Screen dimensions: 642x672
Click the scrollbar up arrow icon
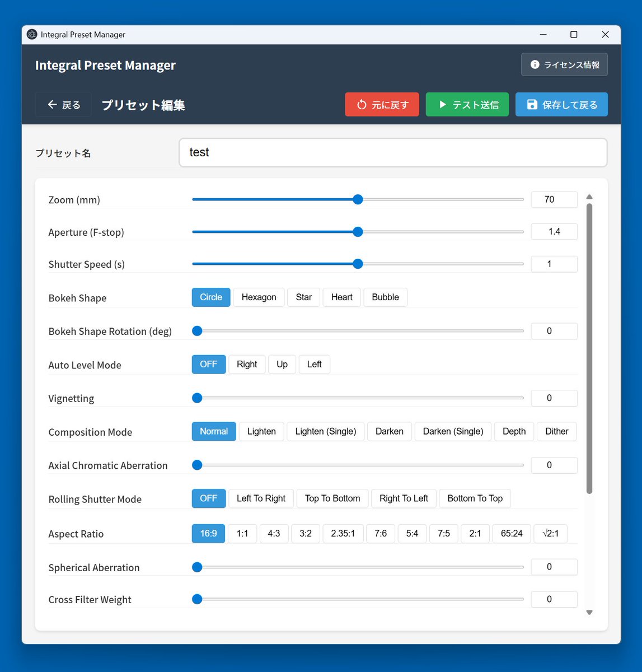pyautogui.click(x=589, y=197)
